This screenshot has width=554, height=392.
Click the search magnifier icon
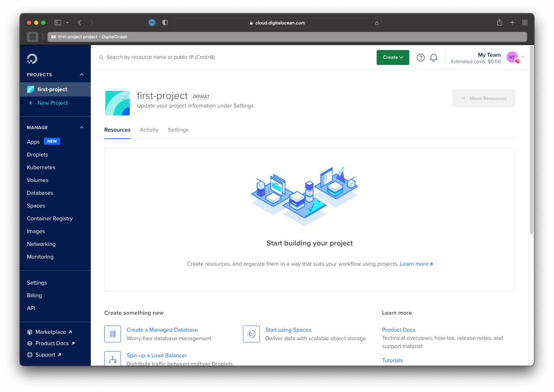pos(101,57)
